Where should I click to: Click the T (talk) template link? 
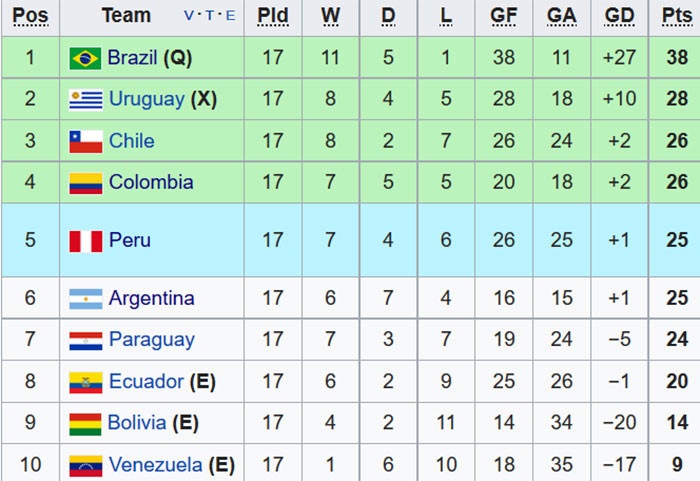210,16
